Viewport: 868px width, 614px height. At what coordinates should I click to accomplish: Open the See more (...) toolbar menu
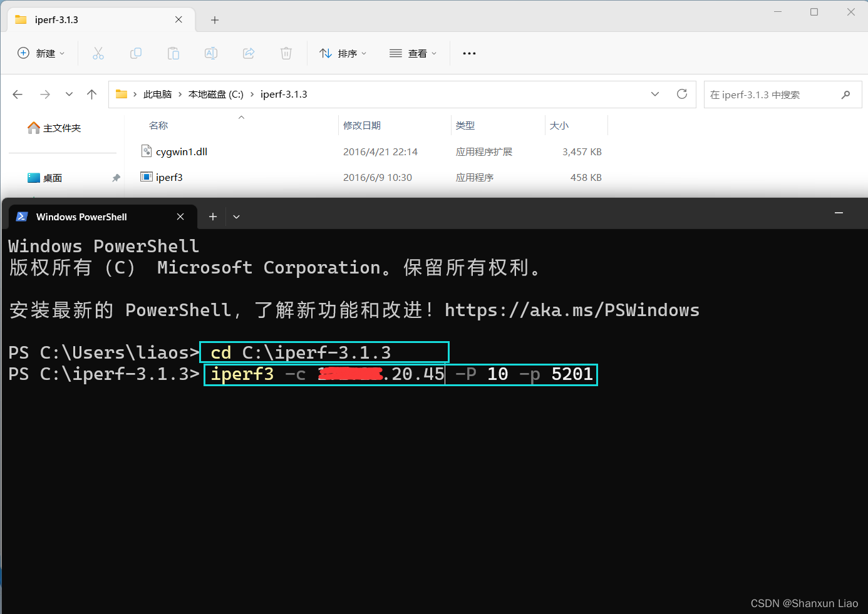pos(468,53)
